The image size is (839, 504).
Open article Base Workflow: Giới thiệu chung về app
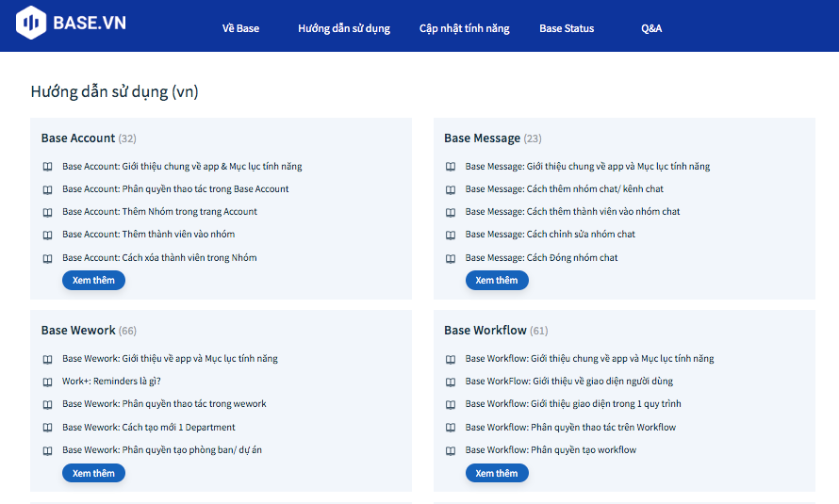click(x=589, y=359)
